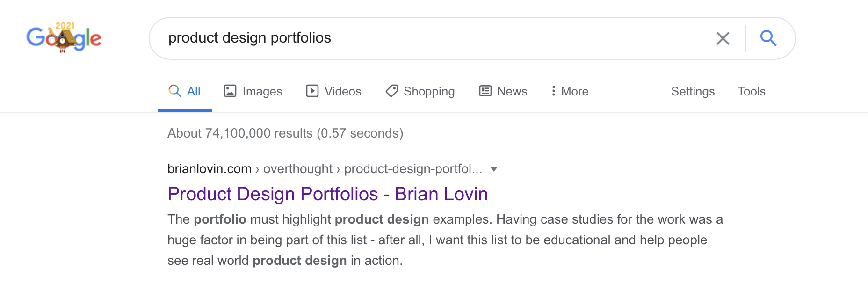Open the Settings menu
Screen dimensions: 868x291
coord(693,91)
